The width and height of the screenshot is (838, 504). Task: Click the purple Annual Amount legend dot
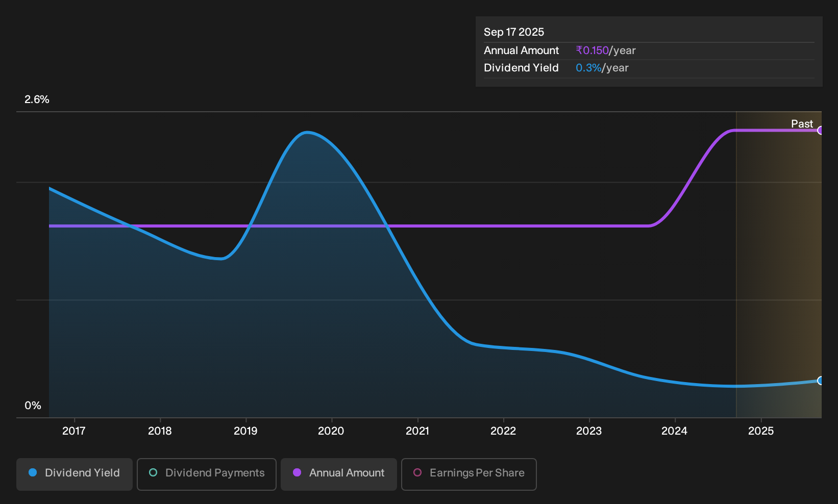coord(297,472)
